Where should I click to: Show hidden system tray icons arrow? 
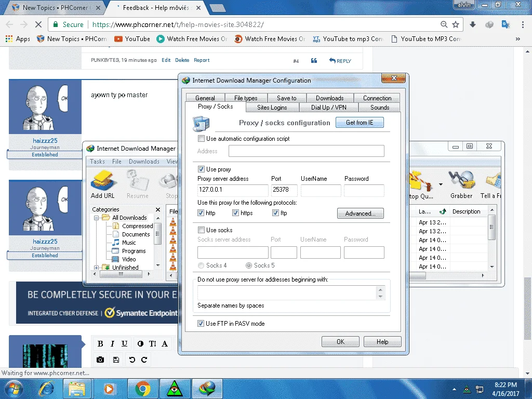coord(454,389)
